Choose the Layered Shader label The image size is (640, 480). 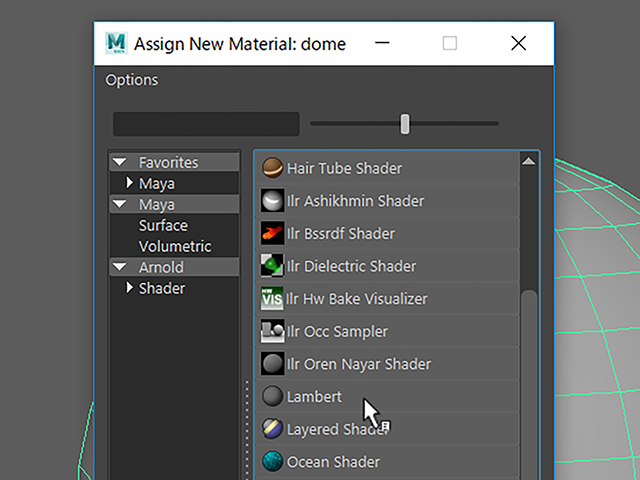[x=338, y=429]
